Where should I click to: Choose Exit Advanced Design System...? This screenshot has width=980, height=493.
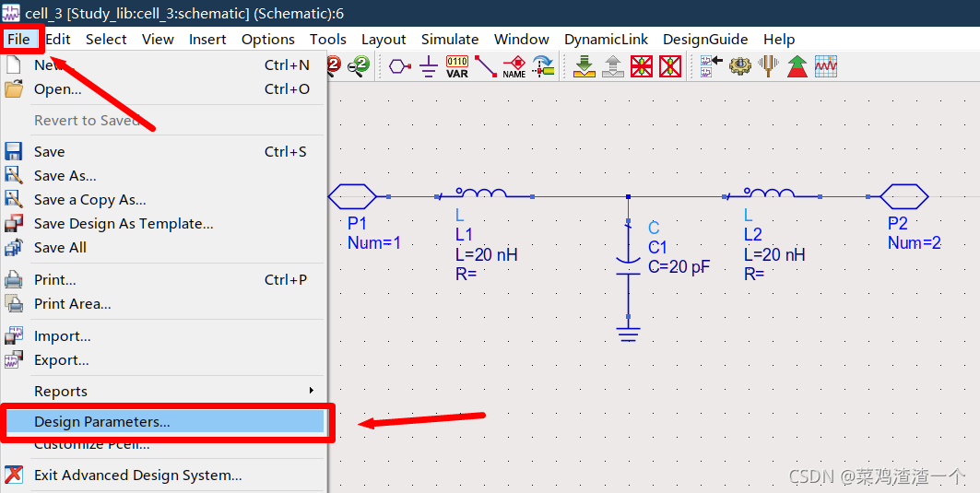(164, 475)
